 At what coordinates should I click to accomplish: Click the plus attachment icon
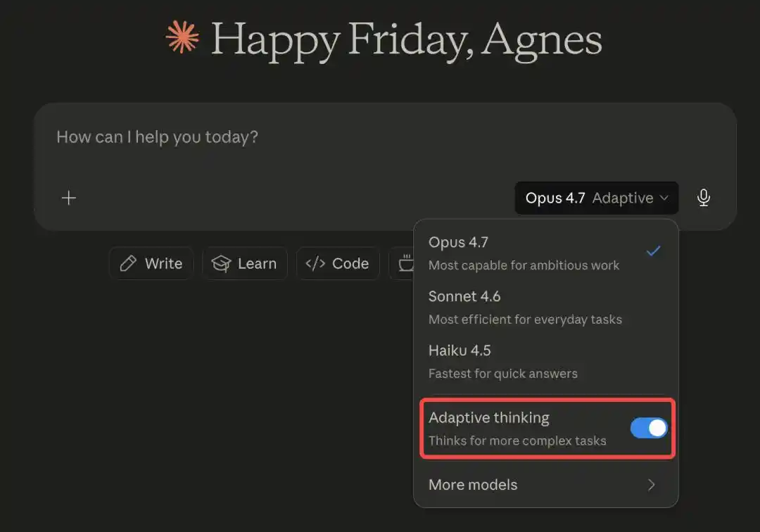(x=69, y=198)
